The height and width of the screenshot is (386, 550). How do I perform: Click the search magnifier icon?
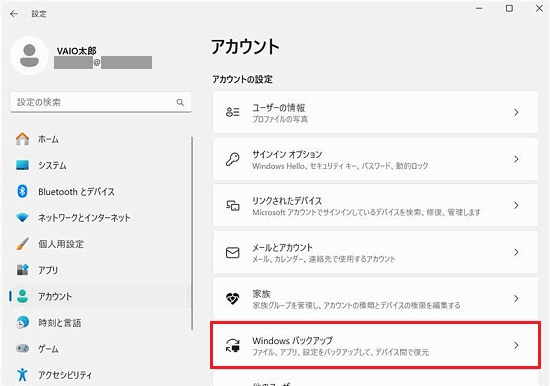180,102
